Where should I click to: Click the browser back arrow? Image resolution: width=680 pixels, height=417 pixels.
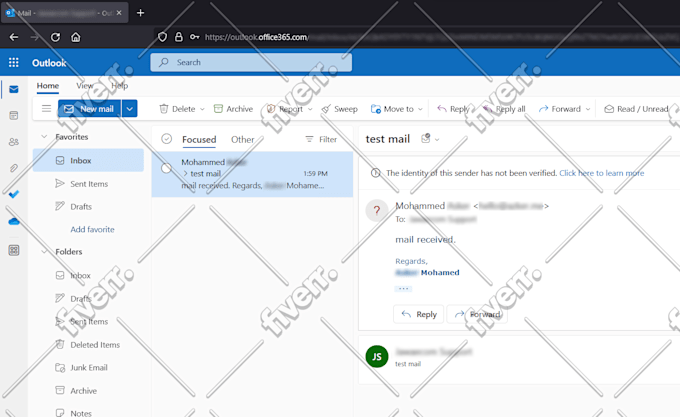point(14,37)
